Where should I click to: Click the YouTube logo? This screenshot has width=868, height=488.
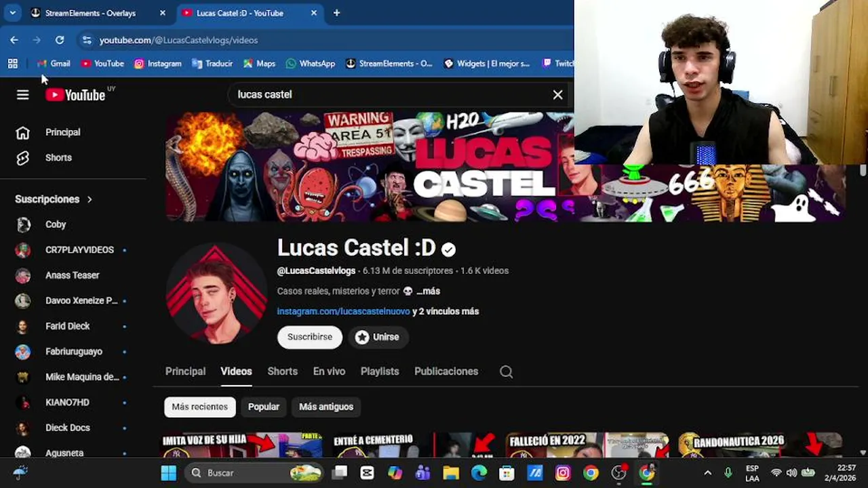(x=75, y=95)
